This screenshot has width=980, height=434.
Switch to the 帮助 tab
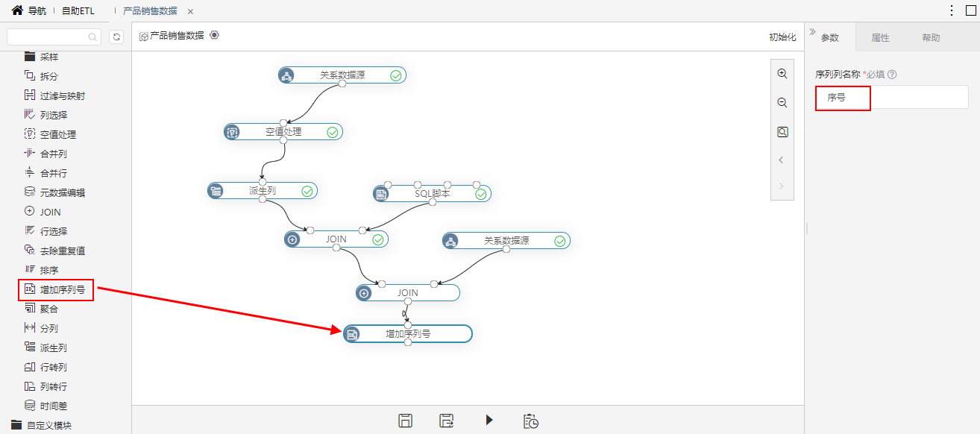coord(931,37)
